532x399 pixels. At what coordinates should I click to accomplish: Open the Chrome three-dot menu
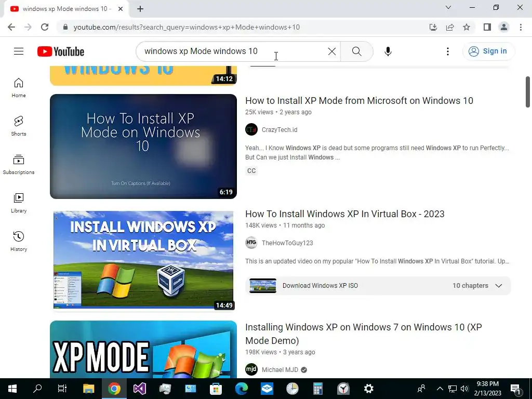(521, 27)
